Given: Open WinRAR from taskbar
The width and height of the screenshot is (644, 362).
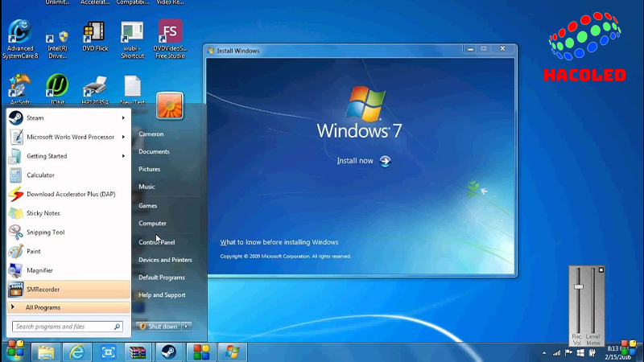Looking at the screenshot, I should point(138,352).
